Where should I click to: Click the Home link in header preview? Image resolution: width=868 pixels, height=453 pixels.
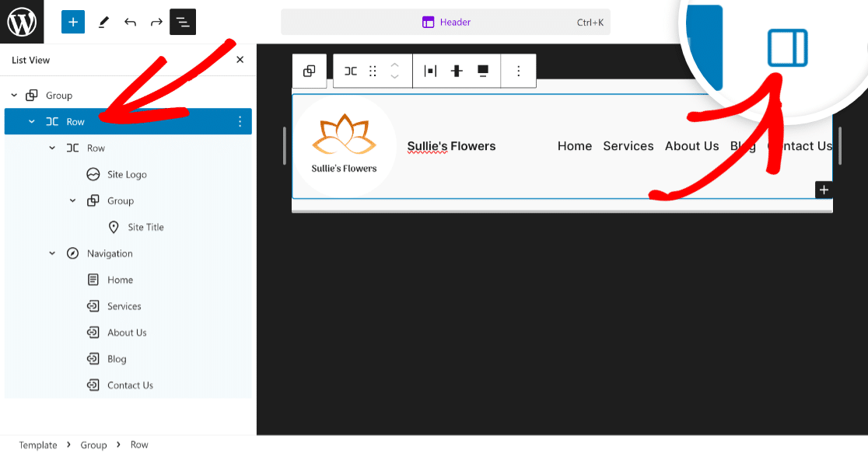tap(575, 146)
